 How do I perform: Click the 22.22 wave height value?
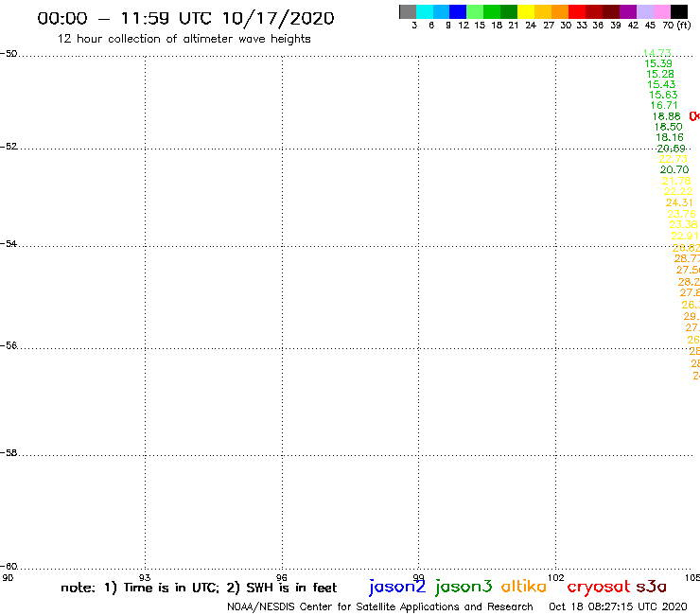(x=678, y=192)
